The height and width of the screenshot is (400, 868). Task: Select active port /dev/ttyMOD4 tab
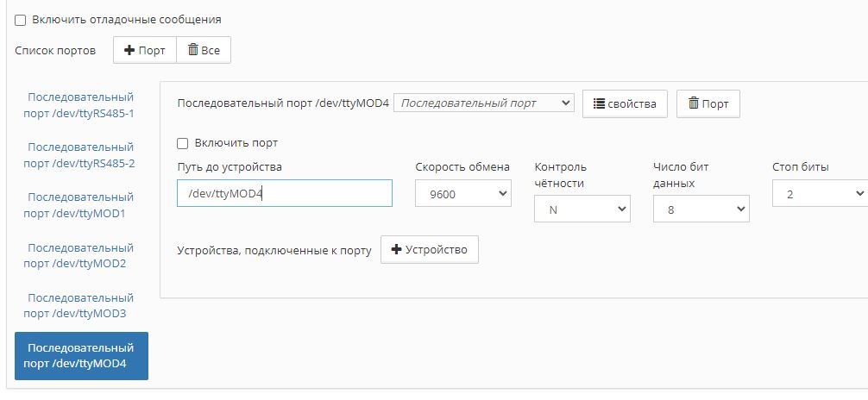[x=81, y=356]
